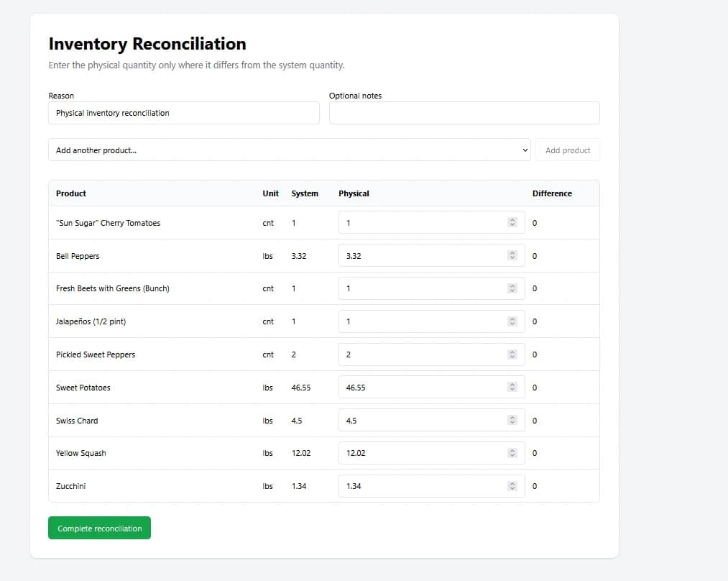Click the Inventory Reconciliation heading
Image resolution: width=728 pixels, height=581 pixels.
(147, 44)
